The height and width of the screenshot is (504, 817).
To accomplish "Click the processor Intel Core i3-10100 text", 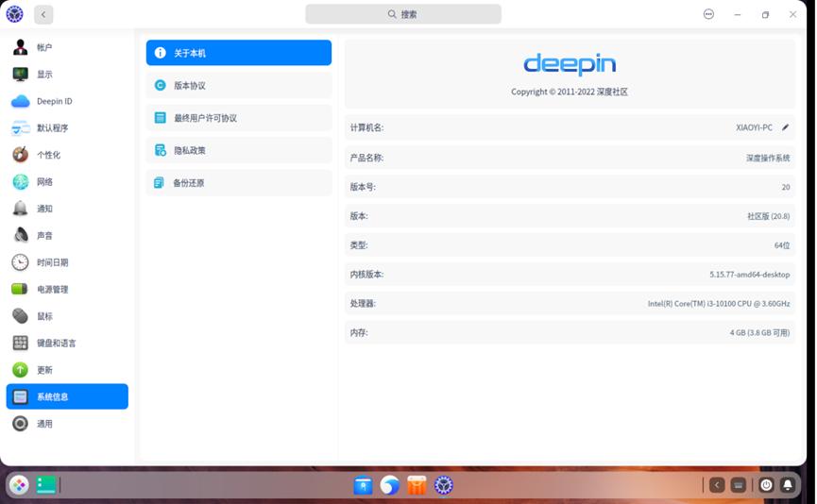I will coord(719,304).
